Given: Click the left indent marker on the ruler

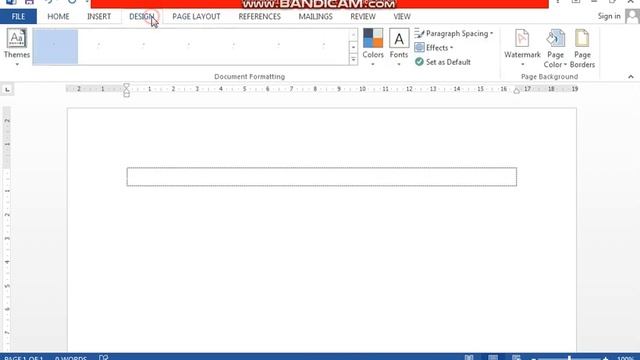Looking at the screenshot, I should tap(127, 94).
